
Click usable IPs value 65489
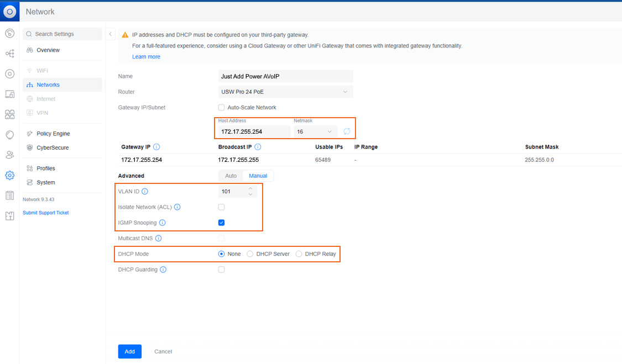(323, 160)
